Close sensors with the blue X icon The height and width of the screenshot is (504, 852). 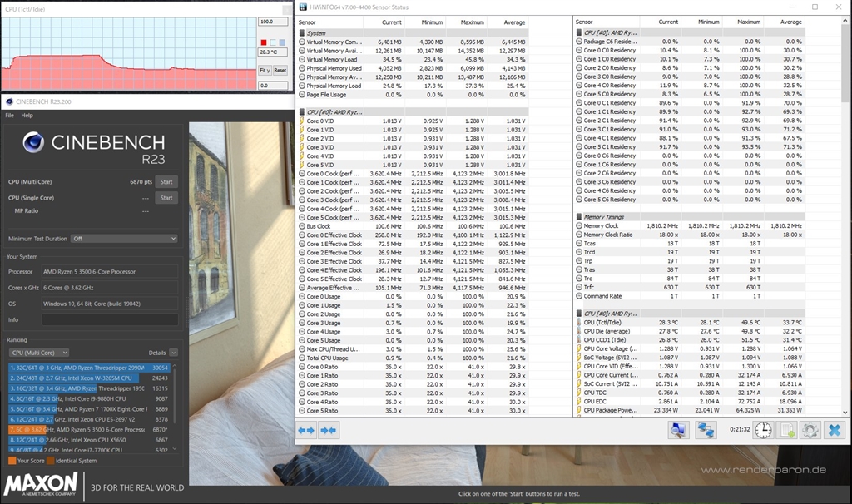click(x=834, y=430)
